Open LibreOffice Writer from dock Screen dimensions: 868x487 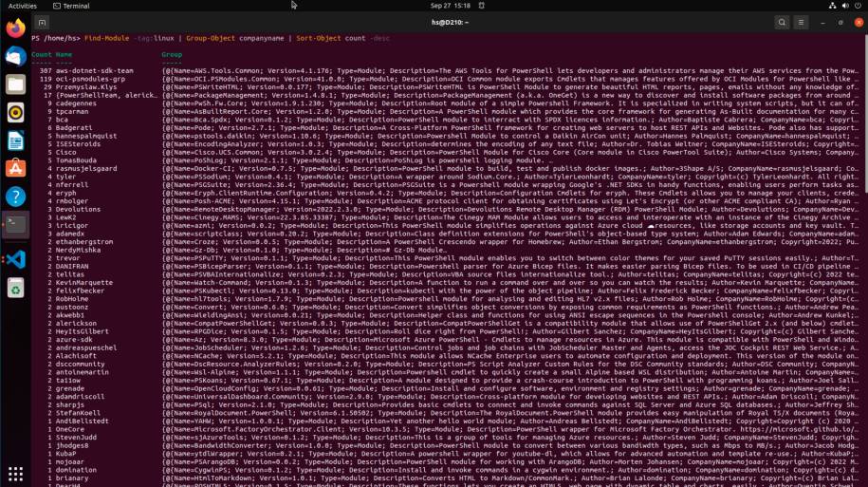15,140
